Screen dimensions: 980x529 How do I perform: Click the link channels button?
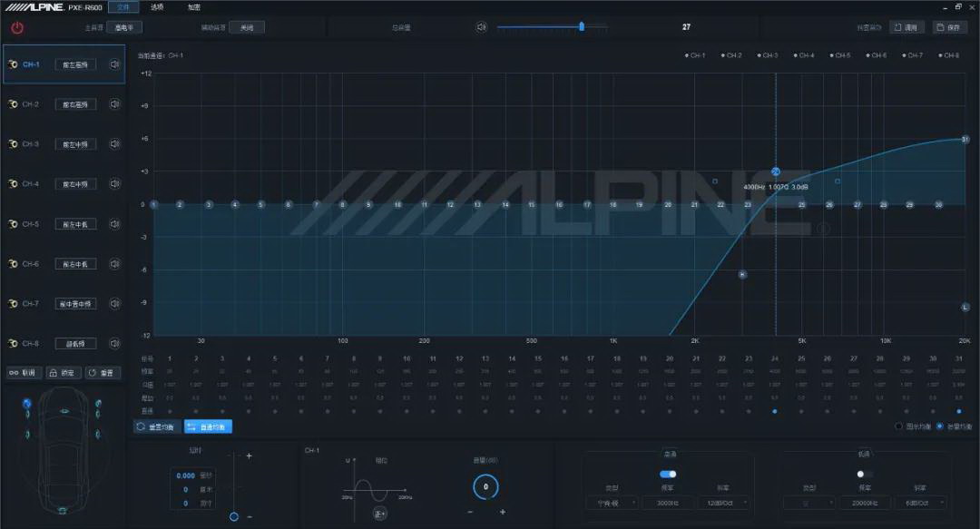pos(24,373)
